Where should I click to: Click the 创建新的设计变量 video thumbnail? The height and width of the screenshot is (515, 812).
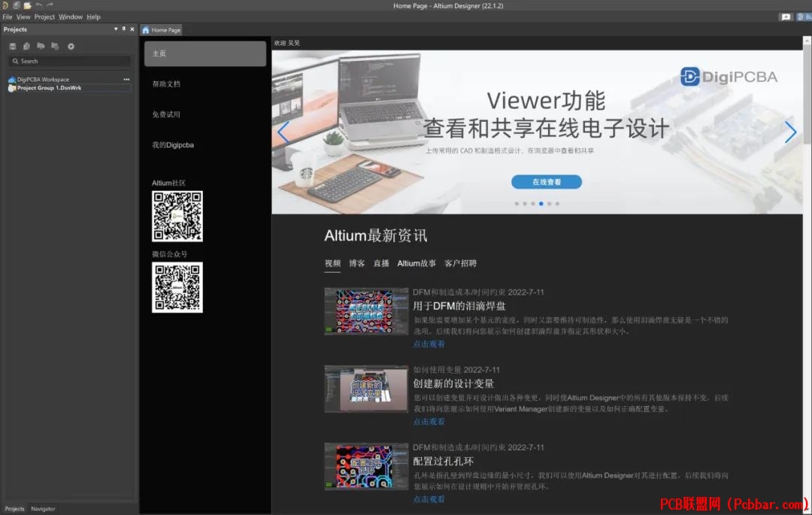click(366, 389)
